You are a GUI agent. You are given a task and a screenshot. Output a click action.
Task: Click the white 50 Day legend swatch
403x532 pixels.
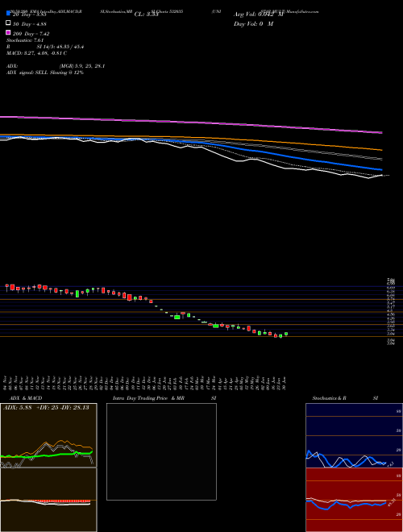click(8, 23)
